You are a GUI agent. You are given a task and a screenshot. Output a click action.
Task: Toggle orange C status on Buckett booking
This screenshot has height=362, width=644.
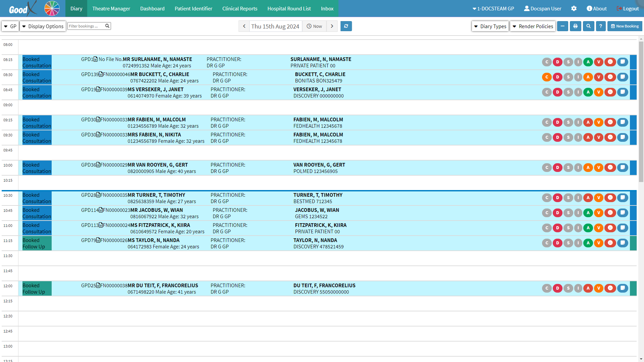(x=547, y=77)
